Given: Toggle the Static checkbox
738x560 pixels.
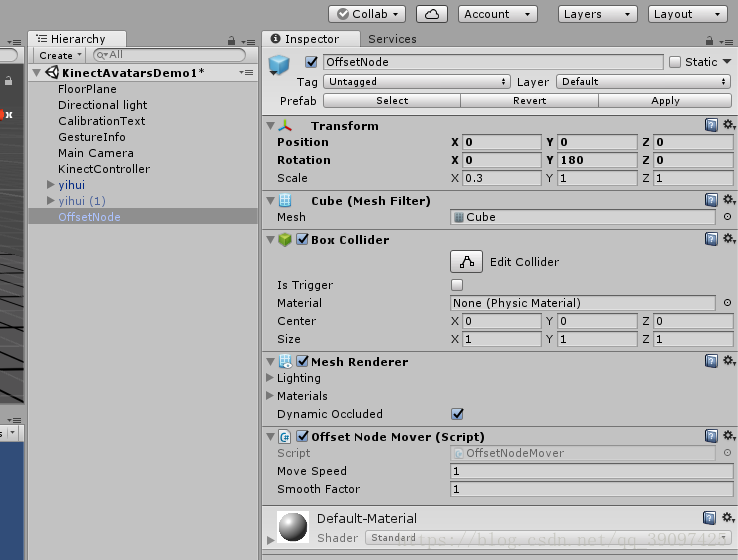Looking at the screenshot, I should tap(674, 62).
